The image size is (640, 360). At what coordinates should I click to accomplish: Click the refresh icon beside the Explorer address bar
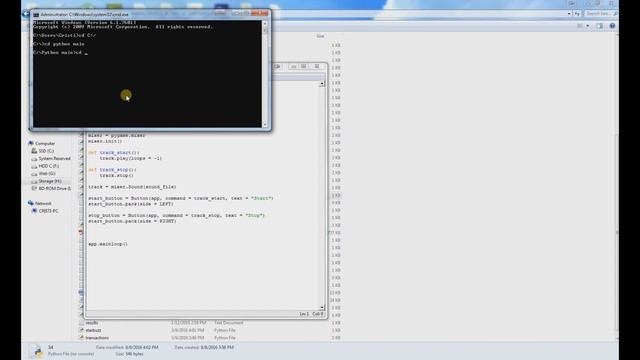[x=577, y=14]
